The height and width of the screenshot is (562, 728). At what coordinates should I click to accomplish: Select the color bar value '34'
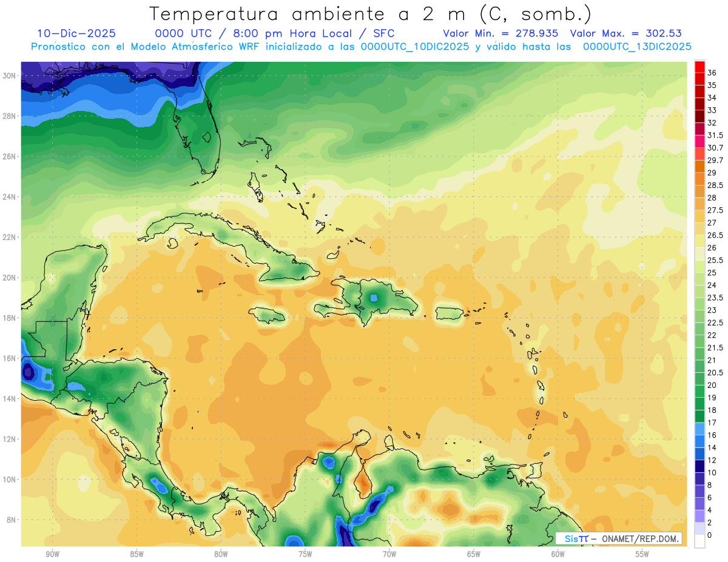point(712,98)
